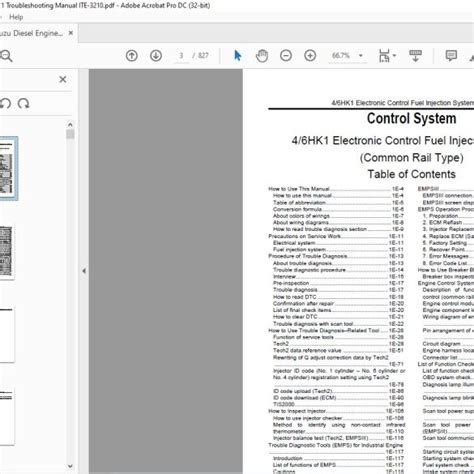Select the arrow selection tool
Screen dimensions: 474x474
coord(237,56)
